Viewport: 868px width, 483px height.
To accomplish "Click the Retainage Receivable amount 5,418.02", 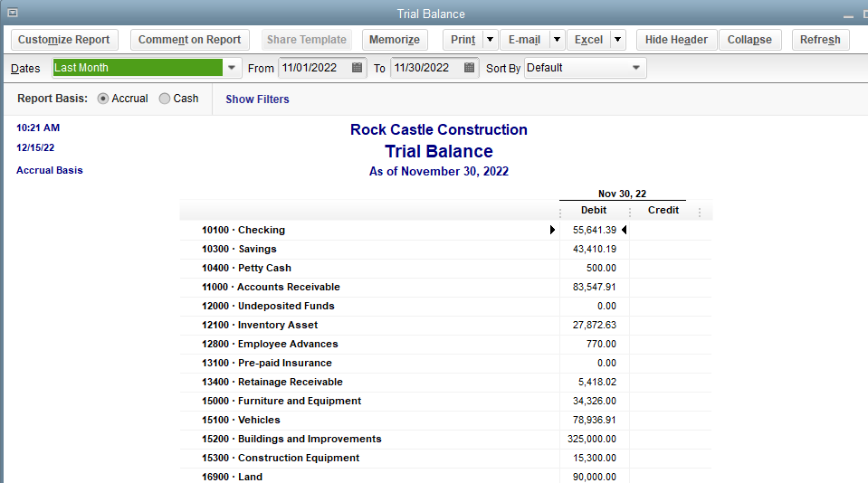I will [x=597, y=382].
